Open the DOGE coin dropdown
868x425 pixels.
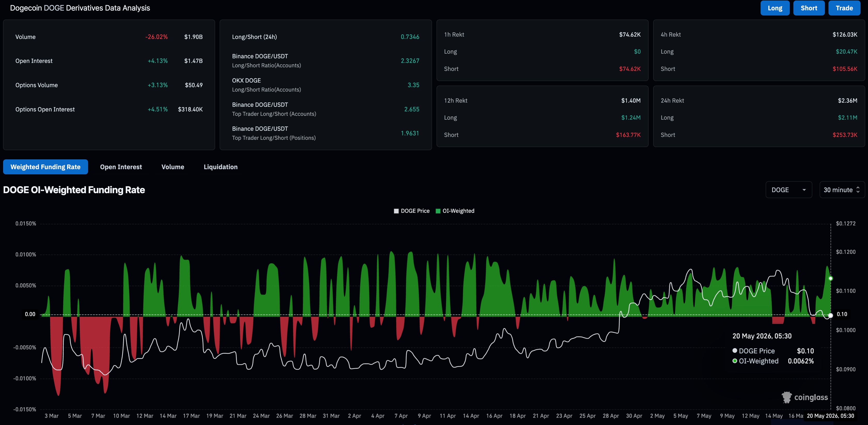pyautogui.click(x=789, y=190)
